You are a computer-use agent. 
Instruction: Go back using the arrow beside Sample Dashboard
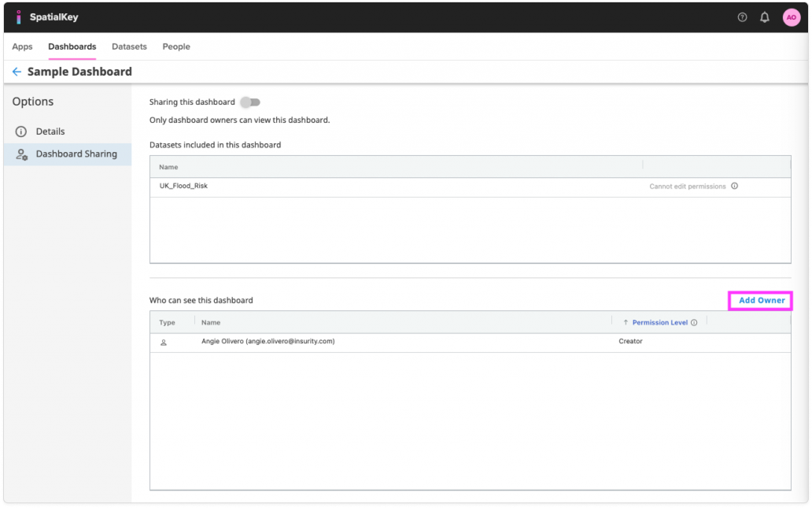tap(16, 72)
